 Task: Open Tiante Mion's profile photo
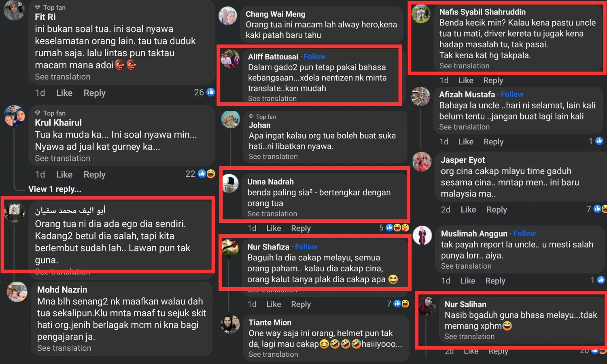(230, 324)
